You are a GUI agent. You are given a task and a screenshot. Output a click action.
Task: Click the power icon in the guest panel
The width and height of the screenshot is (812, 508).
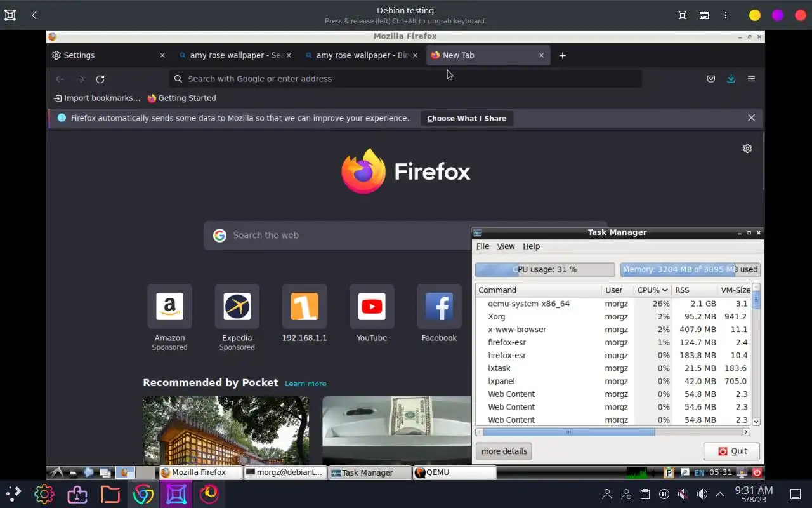coord(757,472)
